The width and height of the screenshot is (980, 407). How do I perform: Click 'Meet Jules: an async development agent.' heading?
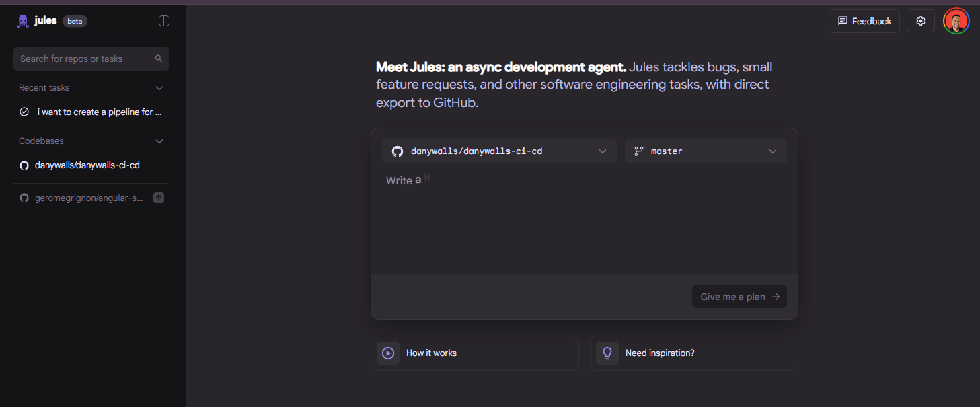pyautogui.click(x=501, y=67)
